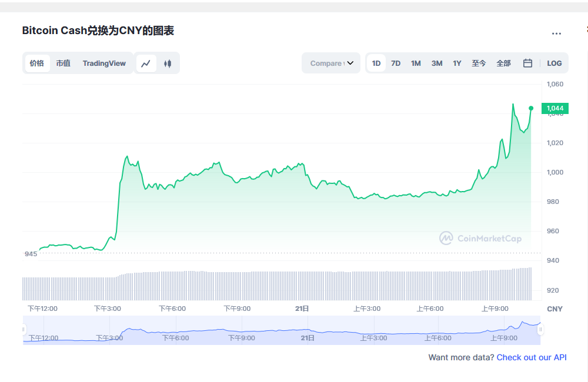Toggle the LOG scale button
Viewport: 588px width, 382px height.
pos(554,63)
